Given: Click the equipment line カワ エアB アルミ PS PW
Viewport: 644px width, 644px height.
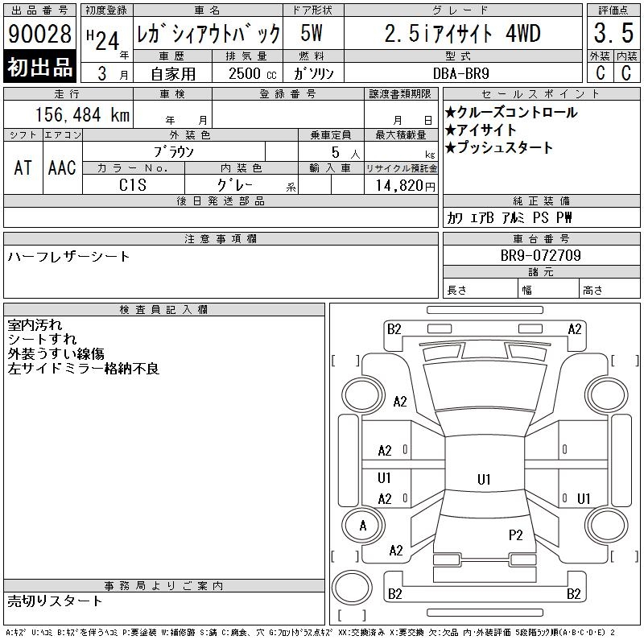Looking at the screenshot, I should [510, 217].
